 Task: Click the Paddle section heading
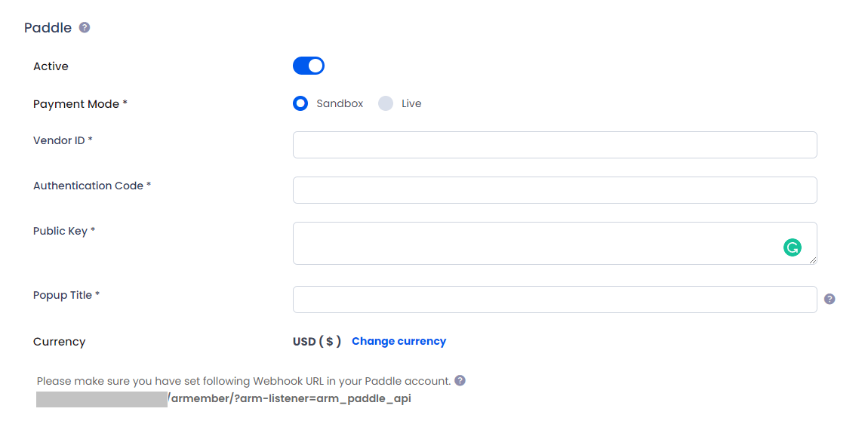pyautogui.click(x=48, y=28)
